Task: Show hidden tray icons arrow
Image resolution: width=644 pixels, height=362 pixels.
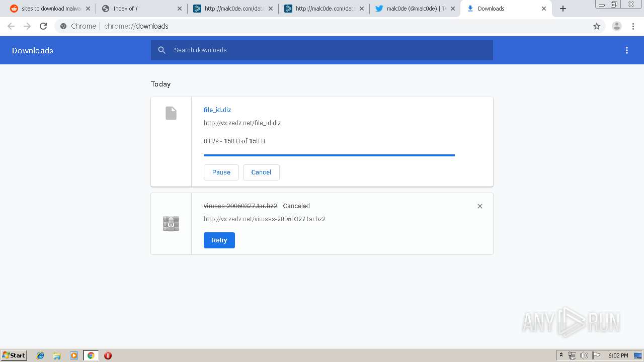Action: [x=561, y=355]
